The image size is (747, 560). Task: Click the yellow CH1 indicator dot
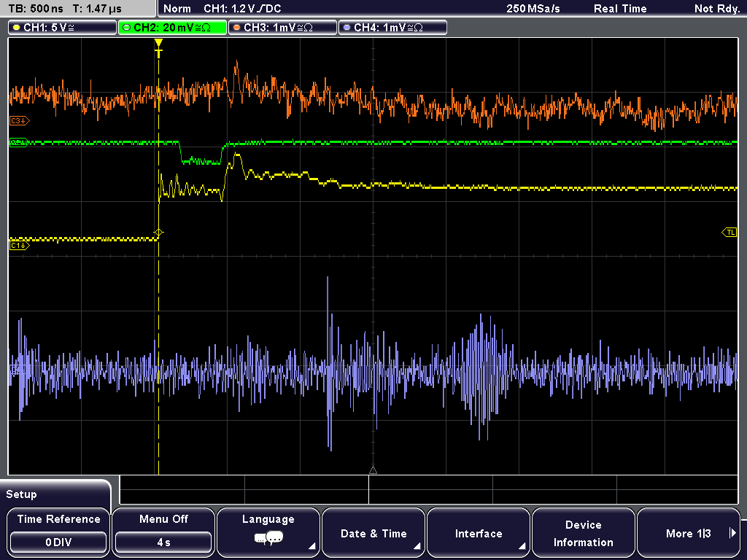(17, 28)
